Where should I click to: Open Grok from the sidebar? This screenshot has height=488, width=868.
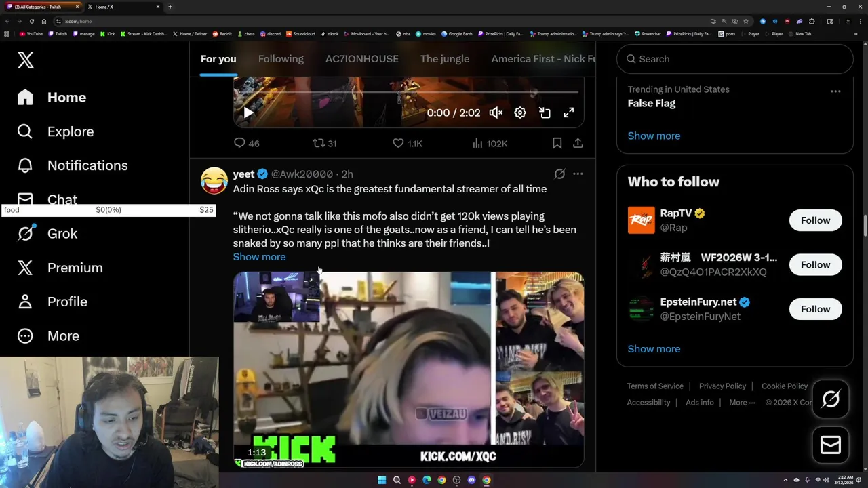pos(47,234)
